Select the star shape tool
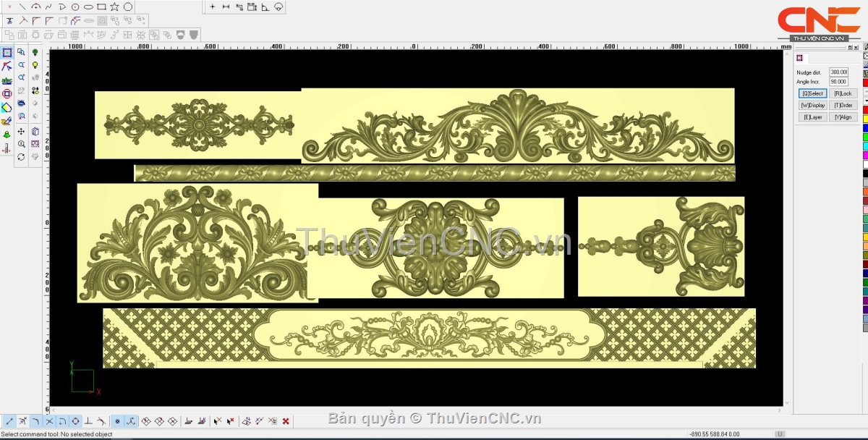Screen dimensions: 868x440 click(x=114, y=7)
